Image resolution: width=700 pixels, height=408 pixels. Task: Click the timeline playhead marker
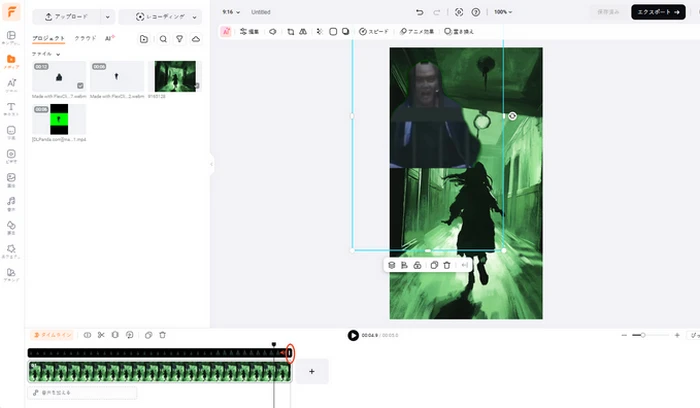(x=274, y=345)
